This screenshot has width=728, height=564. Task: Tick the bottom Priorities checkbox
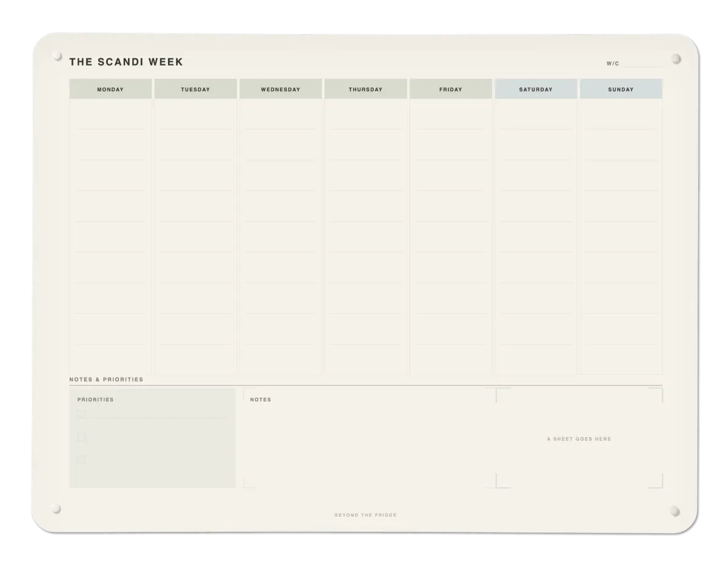tap(81, 460)
